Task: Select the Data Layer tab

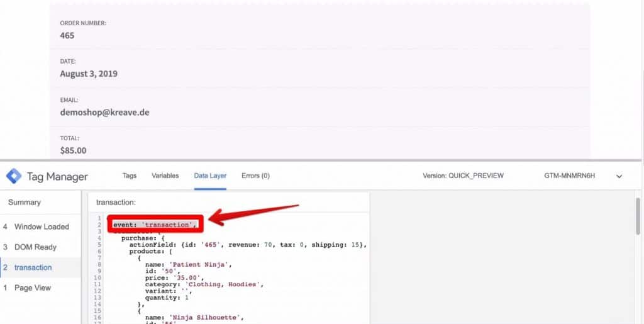Action: point(210,176)
